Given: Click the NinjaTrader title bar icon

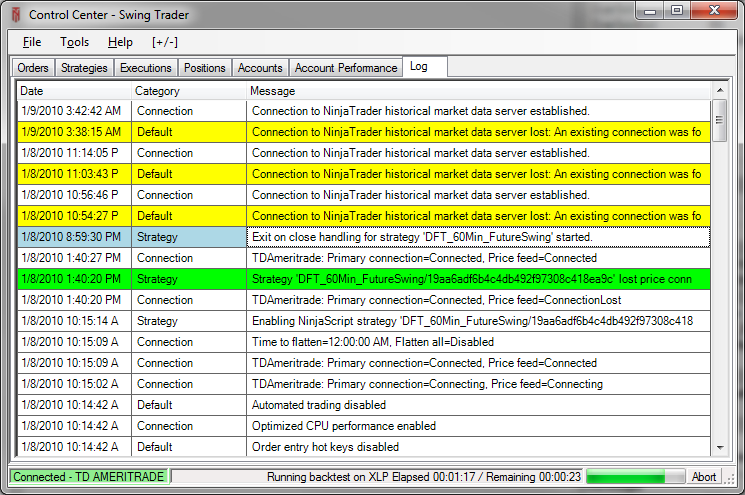Looking at the screenshot, I should pyautogui.click(x=16, y=15).
